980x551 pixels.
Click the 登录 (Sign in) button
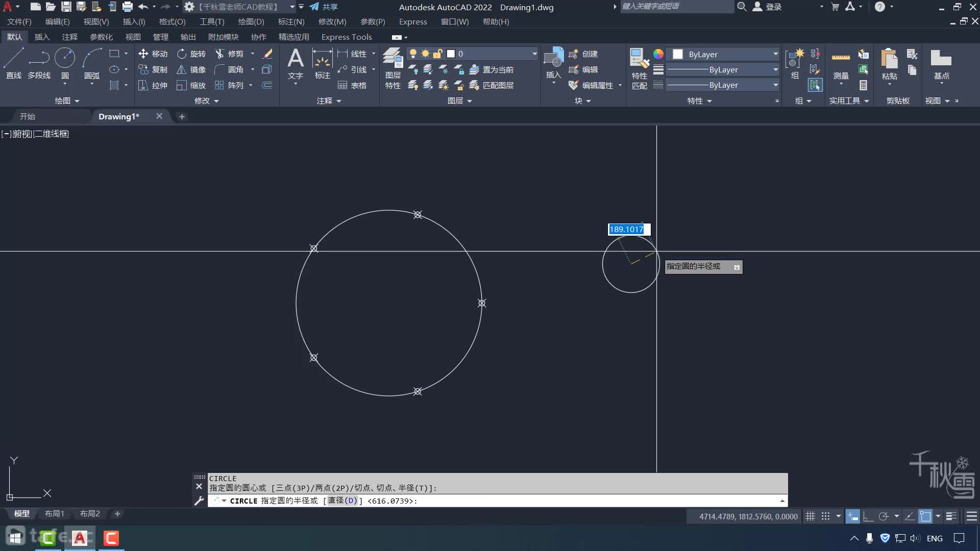click(x=767, y=7)
